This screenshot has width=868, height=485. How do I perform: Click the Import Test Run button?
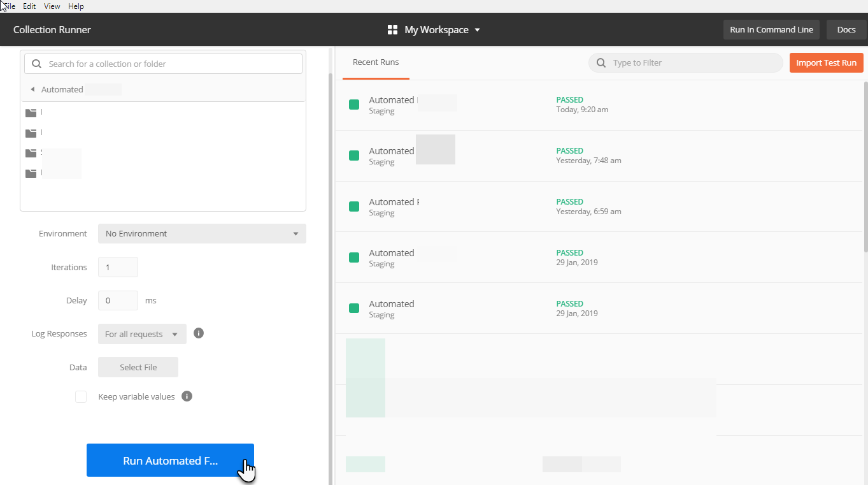pyautogui.click(x=826, y=62)
